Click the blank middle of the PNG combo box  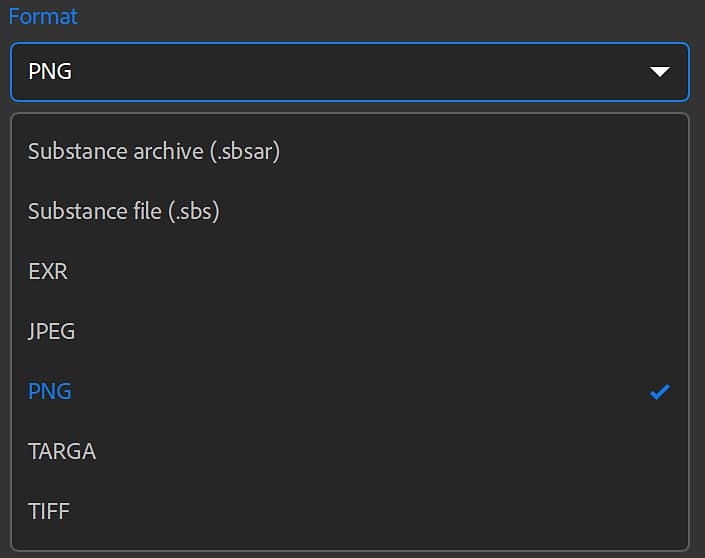click(x=350, y=72)
